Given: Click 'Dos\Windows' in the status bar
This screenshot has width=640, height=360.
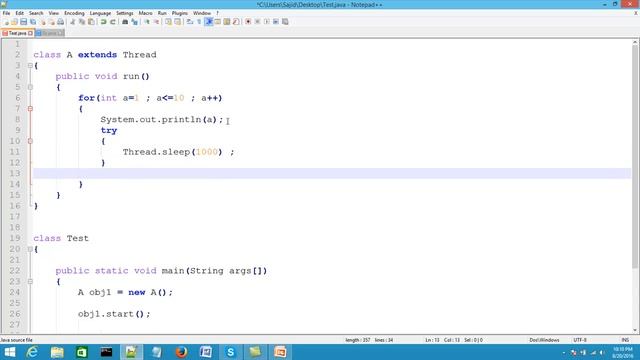Looking at the screenshot, I should point(544,340).
